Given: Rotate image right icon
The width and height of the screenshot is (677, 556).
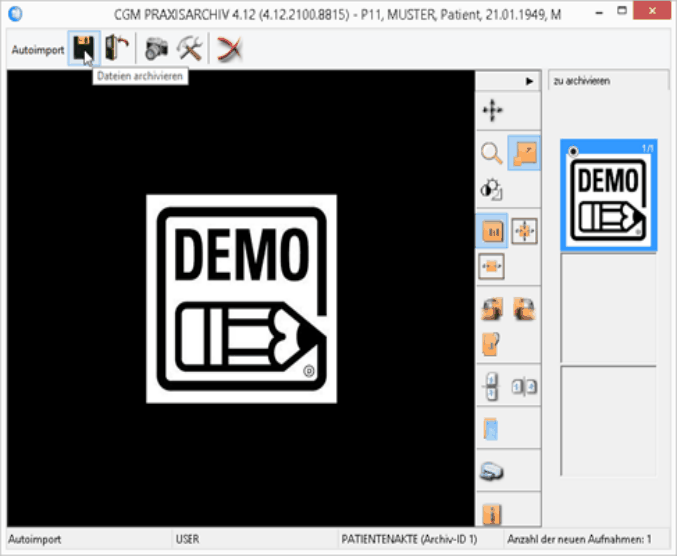Looking at the screenshot, I should (524, 308).
